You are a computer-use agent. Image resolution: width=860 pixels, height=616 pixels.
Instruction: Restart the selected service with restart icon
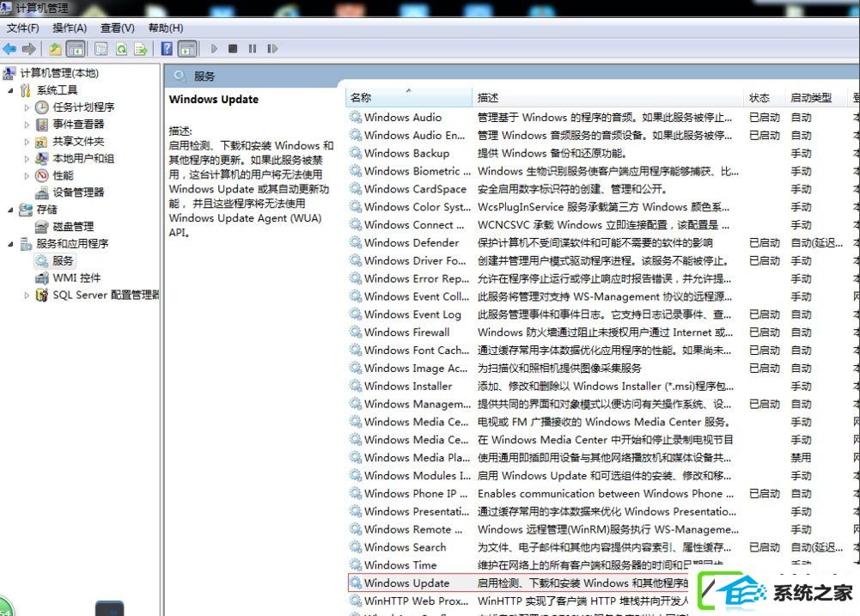click(x=272, y=49)
